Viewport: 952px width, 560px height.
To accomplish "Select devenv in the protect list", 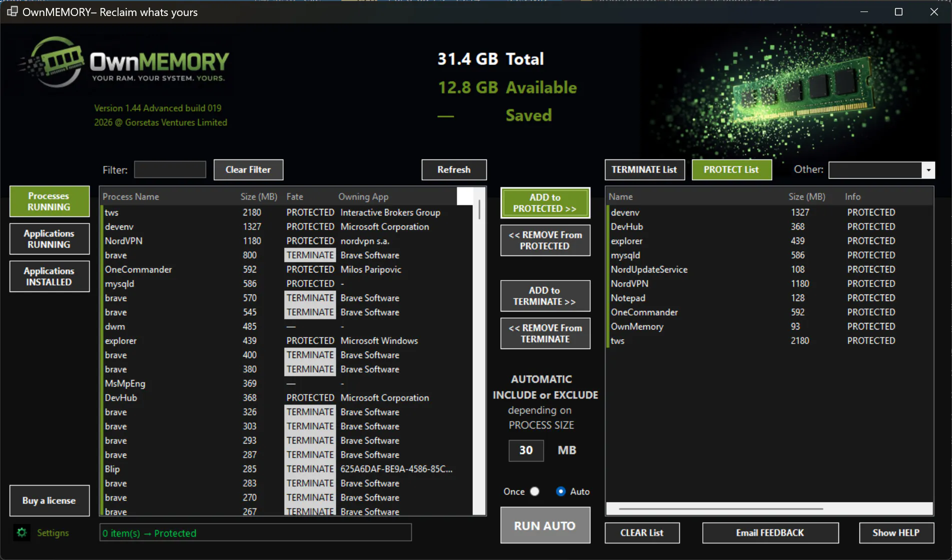I will point(769,212).
